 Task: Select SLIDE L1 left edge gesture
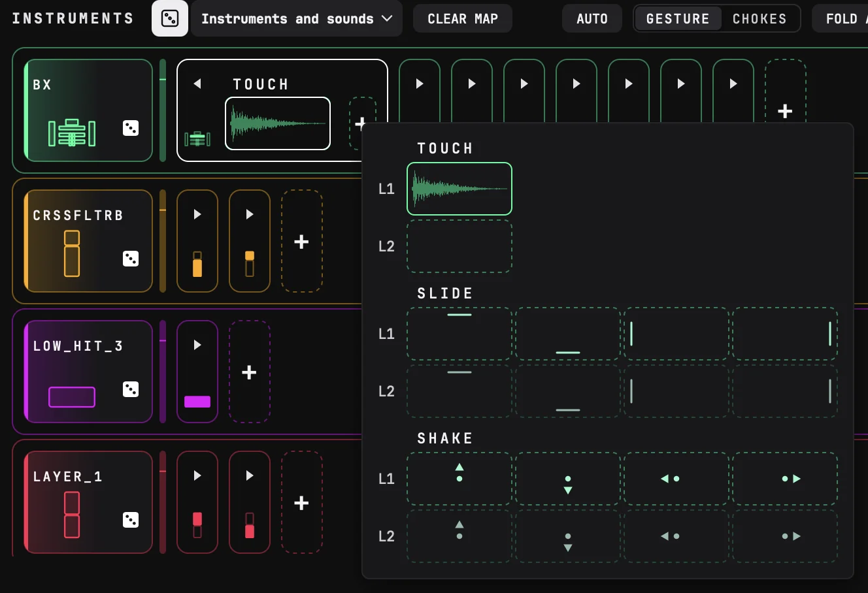(x=676, y=334)
